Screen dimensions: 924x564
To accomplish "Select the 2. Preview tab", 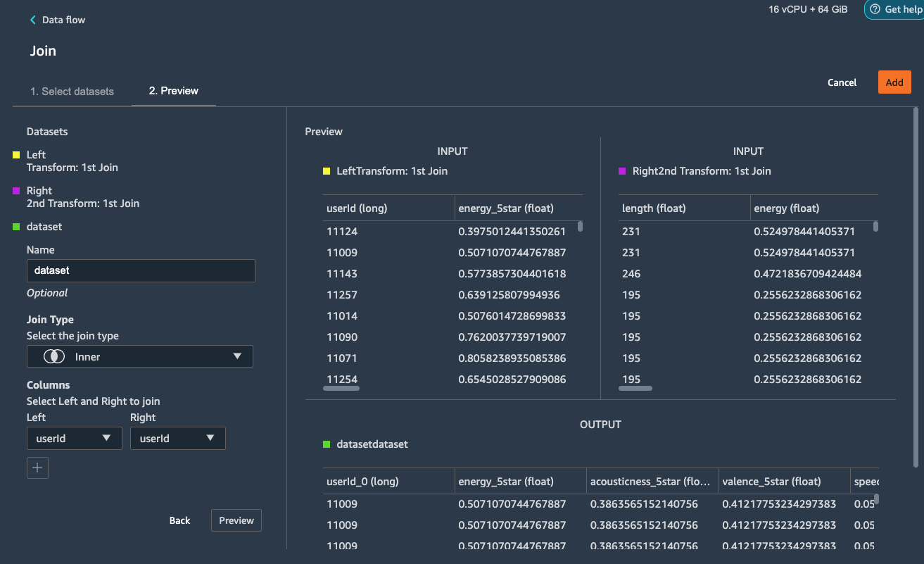I will 174,91.
